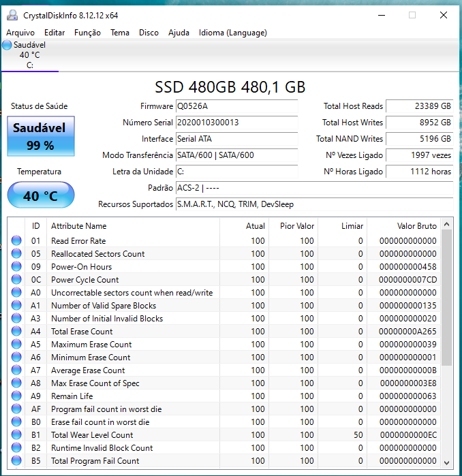The image size is (462, 476).
Task: Click the Padrão field ACS-2
Action: 314,188
